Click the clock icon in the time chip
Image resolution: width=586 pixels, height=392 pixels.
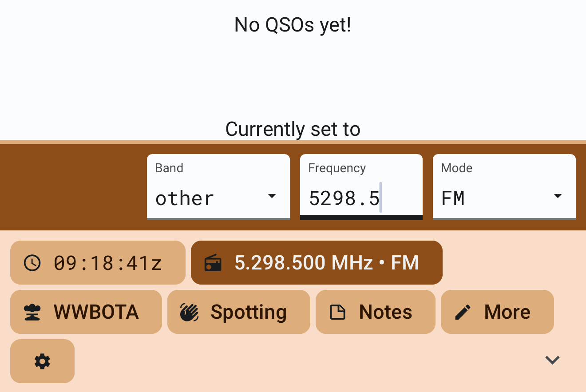(x=32, y=263)
